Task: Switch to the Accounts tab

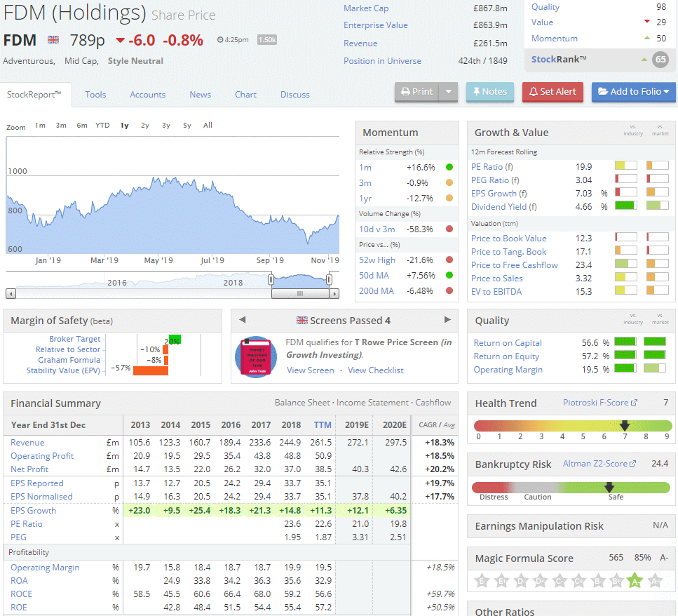Action: (x=147, y=94)
